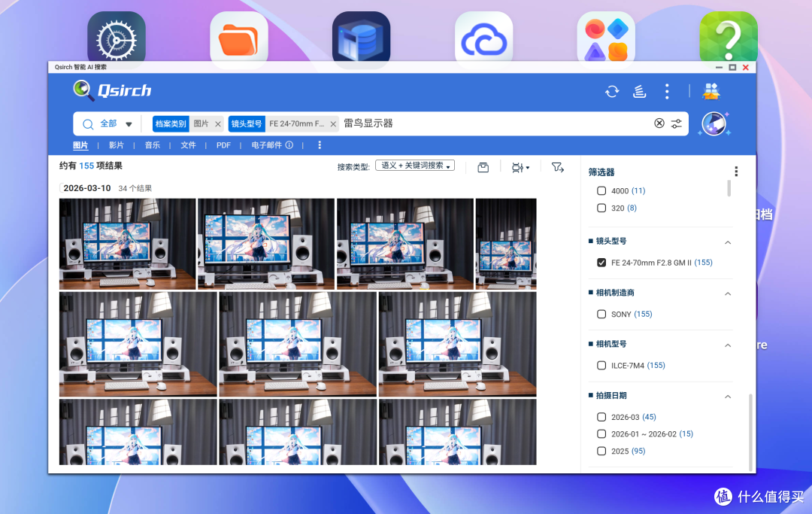Viewport: 812px width, 514px height.
Task: Click the filter funnel icon in results toolbar
Action: click(x=558, y=167)
